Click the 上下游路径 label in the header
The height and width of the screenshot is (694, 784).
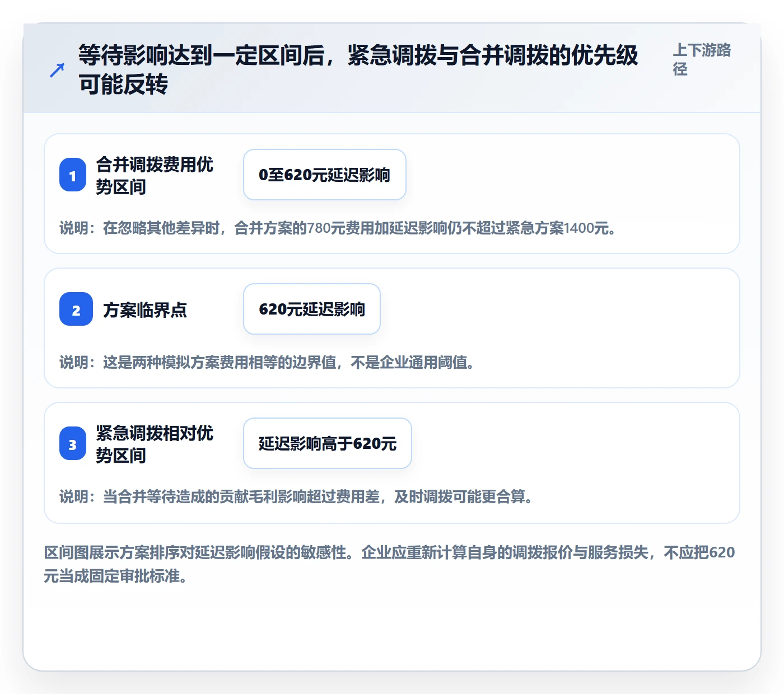(x=702, y=59)
